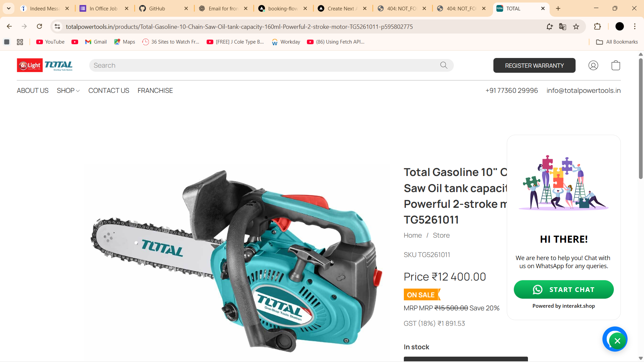Click the GST (18%) ₹1 891.53 text

[434, 323]
